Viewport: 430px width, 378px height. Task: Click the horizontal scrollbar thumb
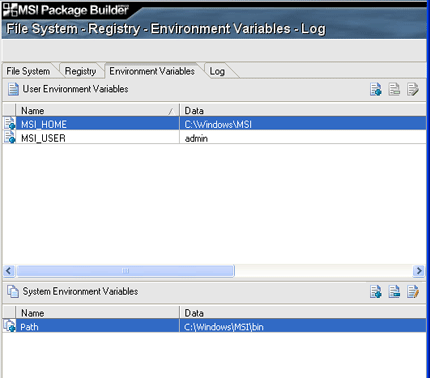pyautogui.click(x=125, y=271)
